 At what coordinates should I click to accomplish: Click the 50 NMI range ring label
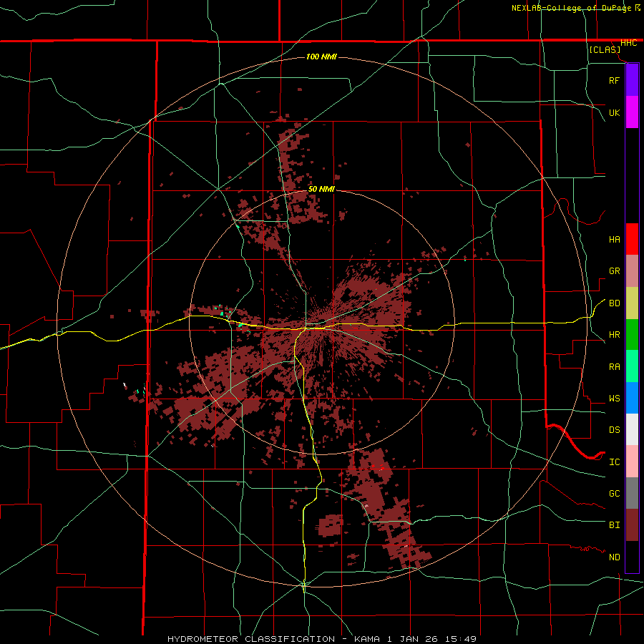click(x=321, y=190)
